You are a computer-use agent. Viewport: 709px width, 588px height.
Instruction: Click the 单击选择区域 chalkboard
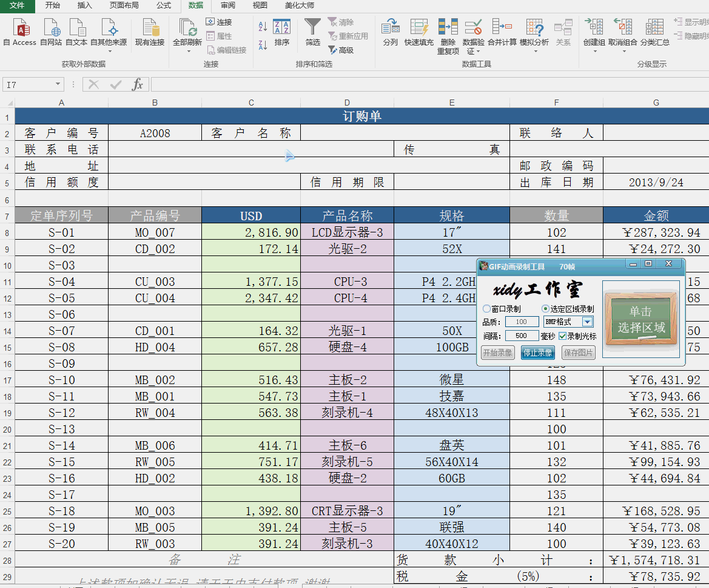click(x=641, y=319)
